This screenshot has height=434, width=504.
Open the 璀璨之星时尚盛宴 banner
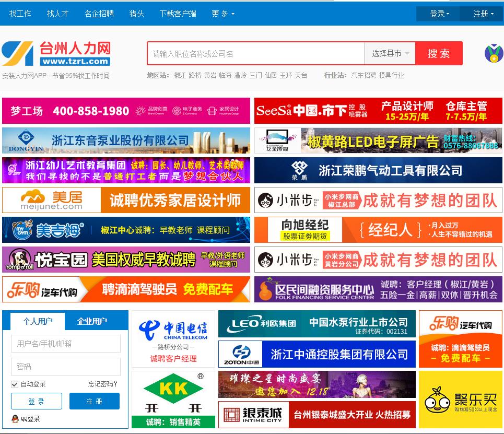(317, 384)
